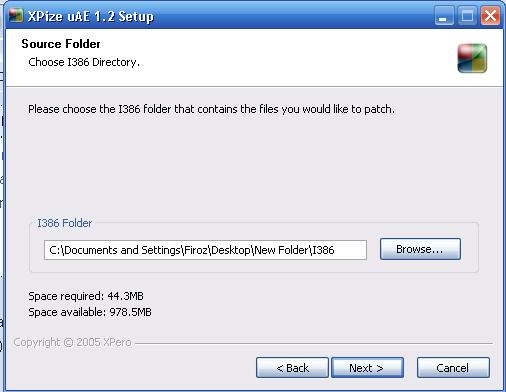Image resolution: width=506 pixels, height=392 pixels.
Task: Click the Choose I386 Directory subtitle
Action: (x=84, y=62)
